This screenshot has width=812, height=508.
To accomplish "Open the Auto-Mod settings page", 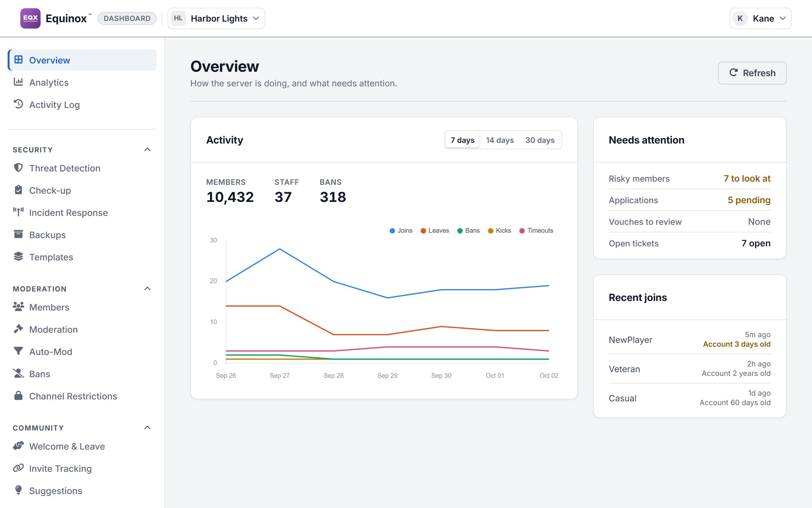I will [x=82, y=351].
